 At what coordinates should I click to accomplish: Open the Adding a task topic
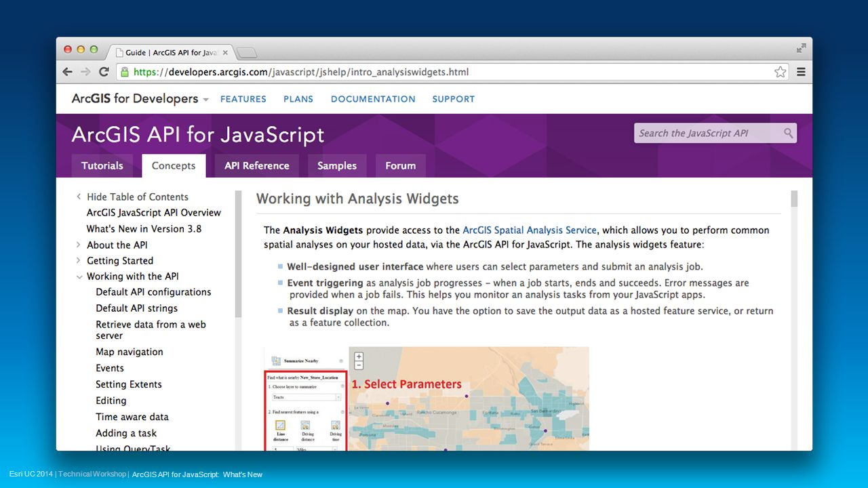126,433
